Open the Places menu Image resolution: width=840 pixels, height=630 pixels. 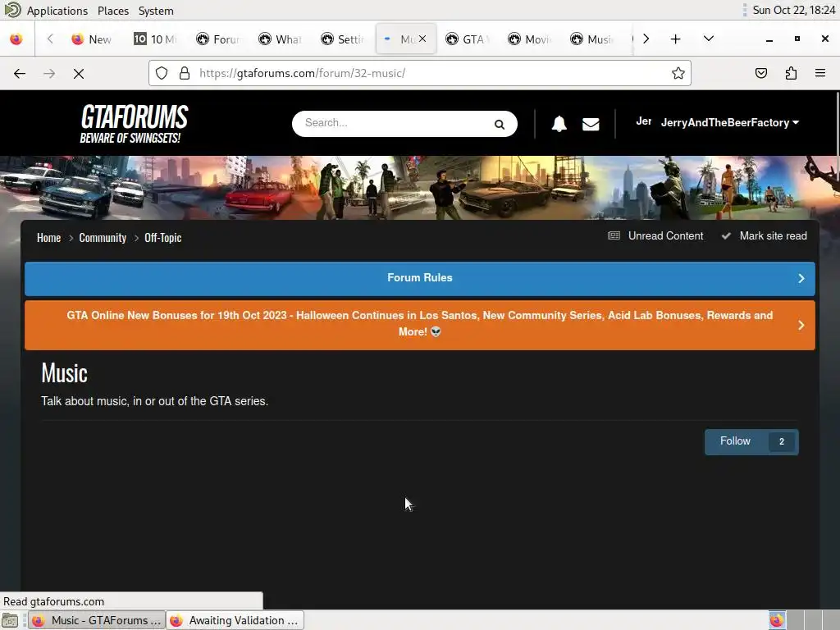pos(113,11)
